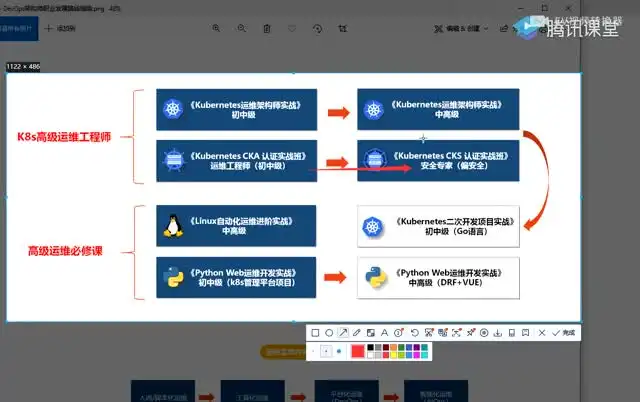This screenshot has height=402, width=640.
Task: Select the ellipse annotation tool
Action: pyautogui.click(x=329, y=332)
